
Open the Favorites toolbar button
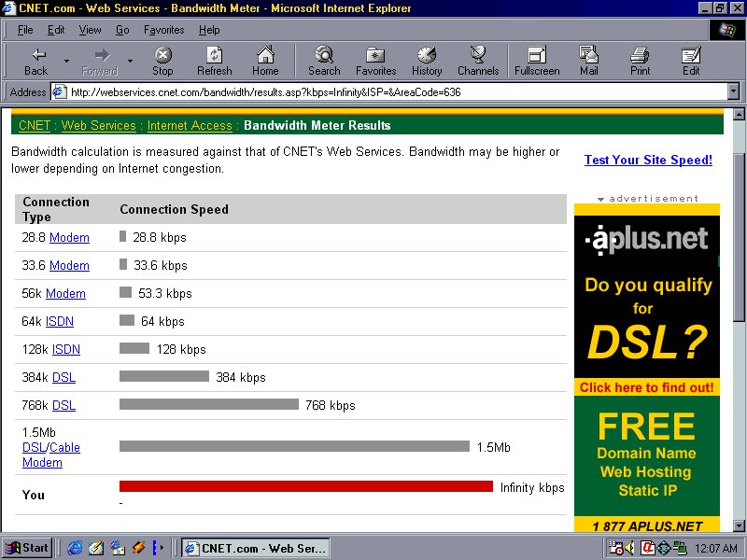click(x=376, y=62)
